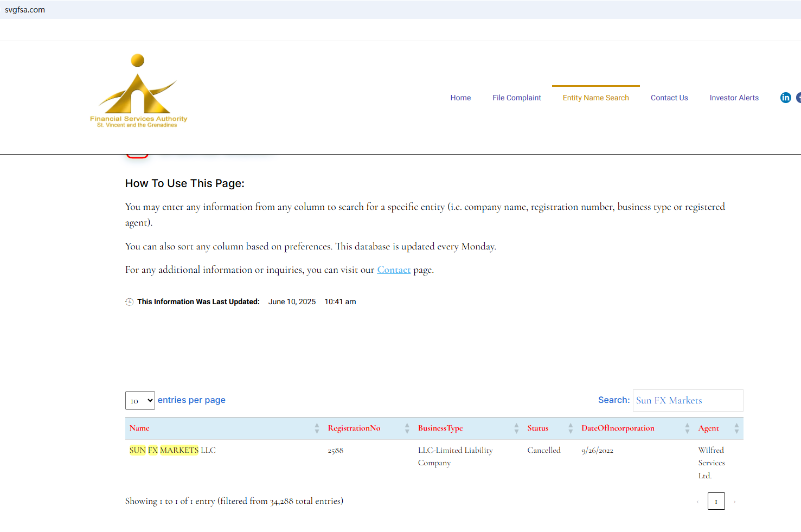This screenshot has width=801, height=532.
Task: Sort by DateOfIncorporation sort arrows
Action: (687, 428)
